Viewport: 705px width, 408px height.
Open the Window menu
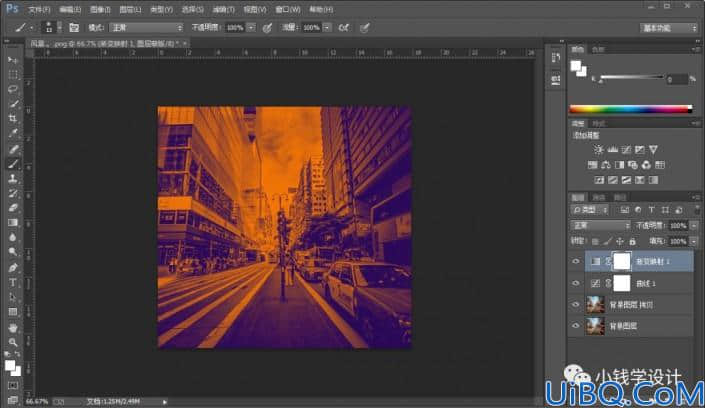[288, 9]
